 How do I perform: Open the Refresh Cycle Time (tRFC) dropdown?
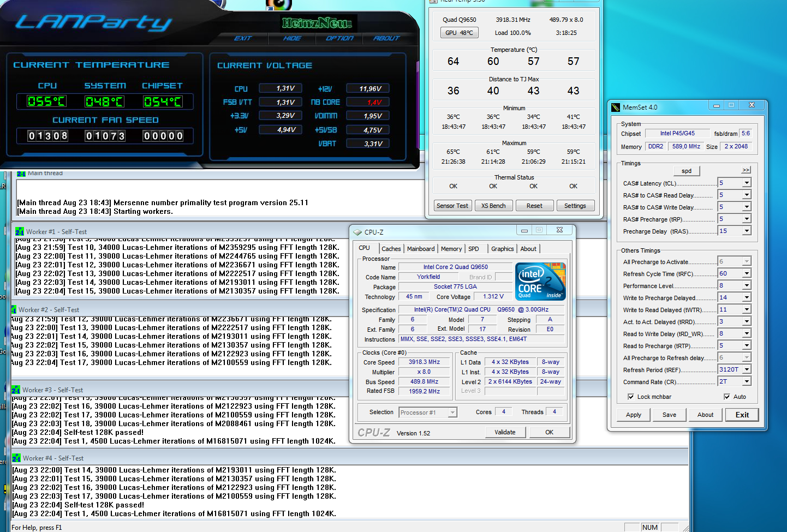pyautogui.click(x=747, y=273)
